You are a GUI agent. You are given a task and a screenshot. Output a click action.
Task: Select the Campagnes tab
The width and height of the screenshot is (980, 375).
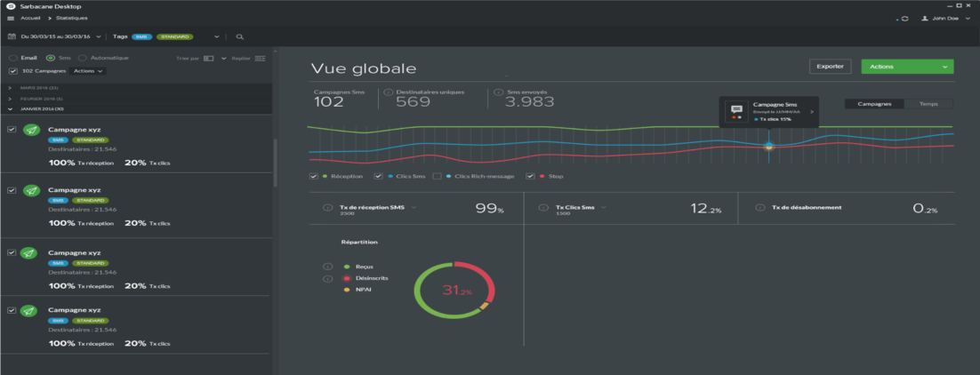pos(874,104)
